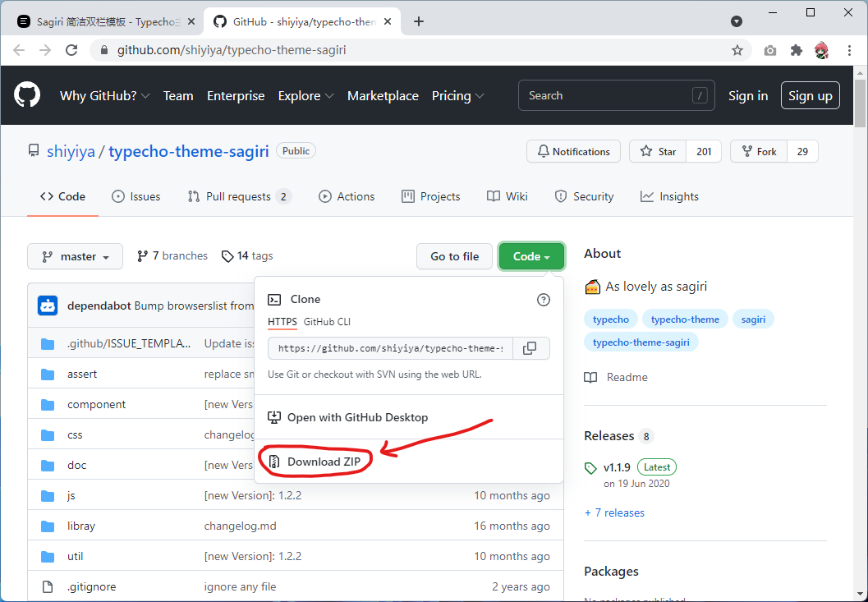868x602 pixels.
Task: Click the browser address bar URL
Action: tap(232, 50)
